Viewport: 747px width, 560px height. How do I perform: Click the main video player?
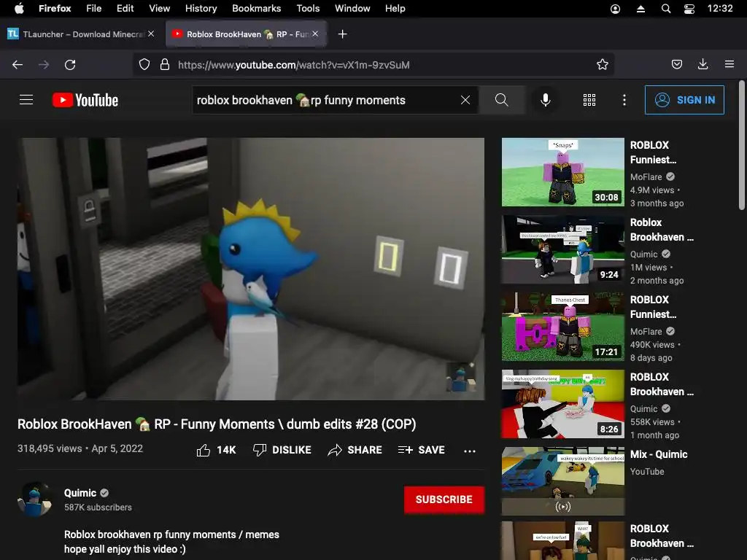(x=251, y=268)
